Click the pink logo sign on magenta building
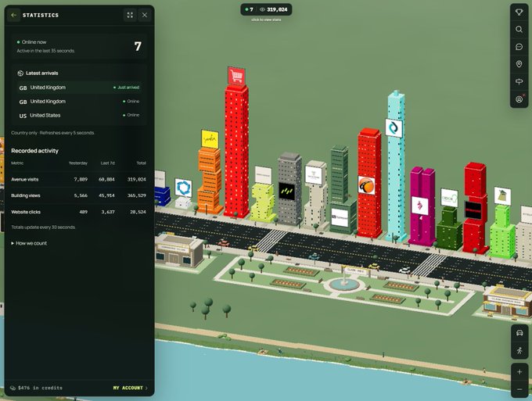This screenshot has width=532, height=401. pos(419,206)
